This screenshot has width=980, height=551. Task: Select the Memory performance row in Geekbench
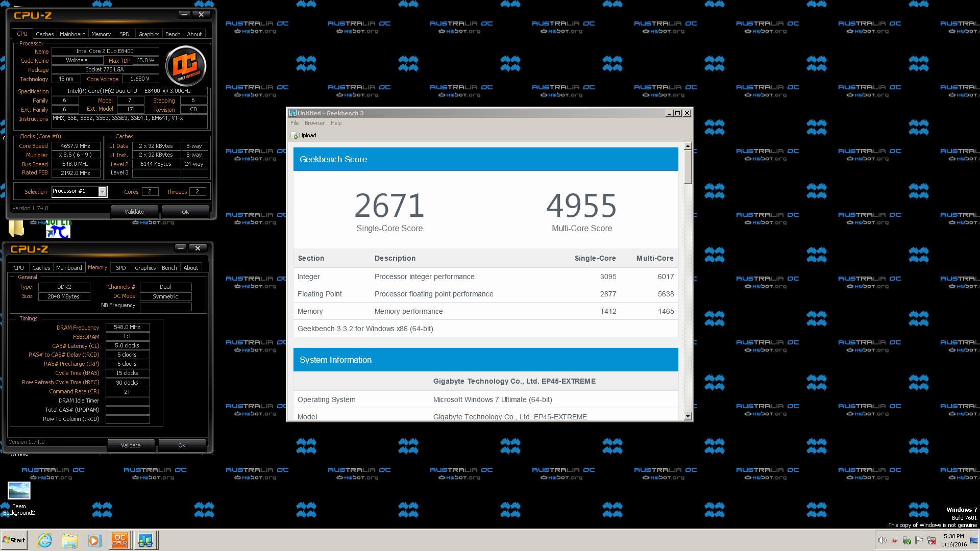click(x=486, y=311)
